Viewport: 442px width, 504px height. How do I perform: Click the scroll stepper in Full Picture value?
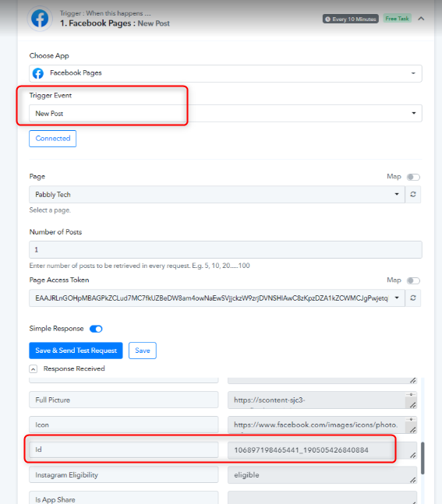coord(411,394)
